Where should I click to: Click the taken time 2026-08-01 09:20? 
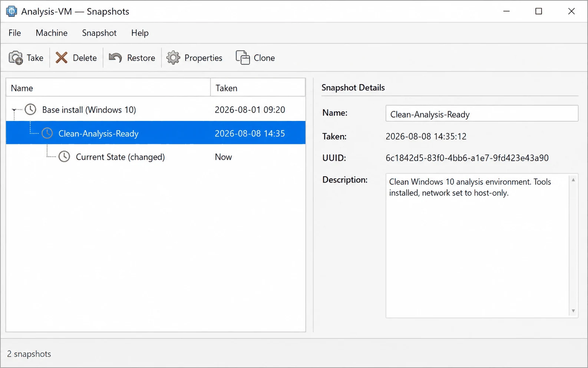250,110
